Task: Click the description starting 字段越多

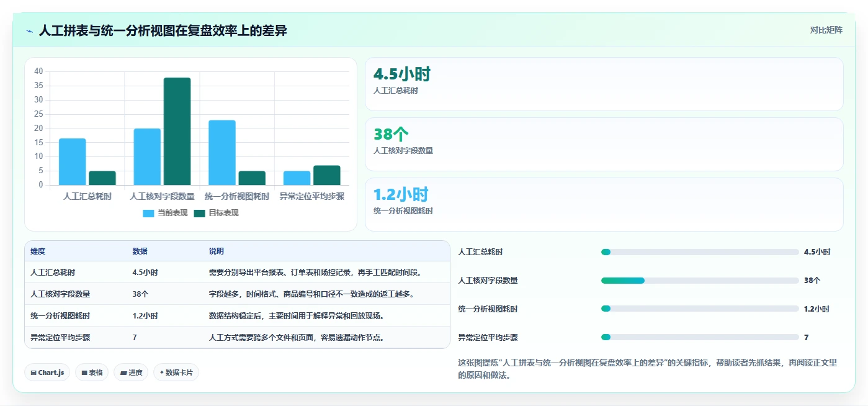Action: (x=311, y=294)
